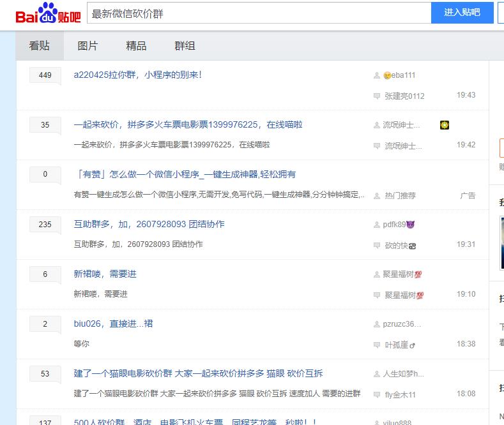
Task: Open thread a220425拉你群，小程序的别来!
Action: (138, 75)
